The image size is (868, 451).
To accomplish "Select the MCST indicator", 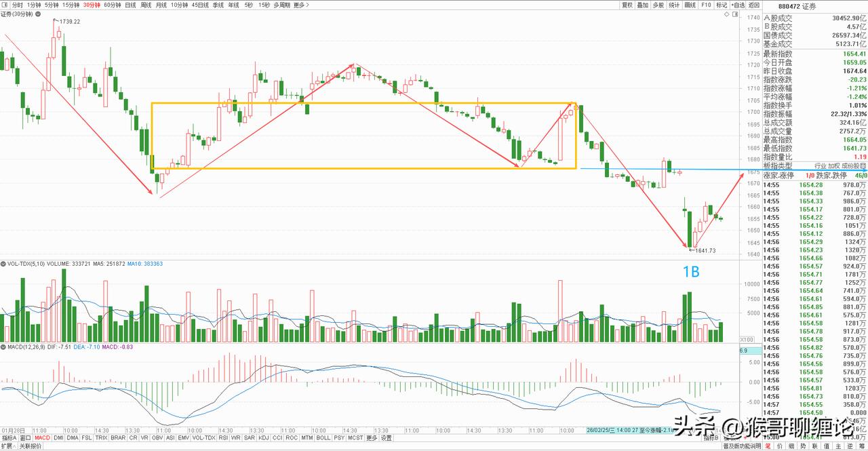I will coord(355,438).
